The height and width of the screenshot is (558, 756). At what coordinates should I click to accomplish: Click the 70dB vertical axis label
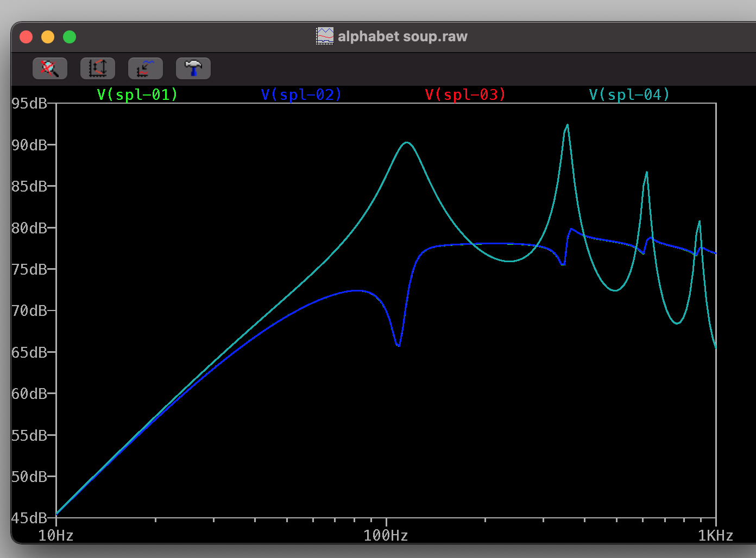[x=29, y=310]
